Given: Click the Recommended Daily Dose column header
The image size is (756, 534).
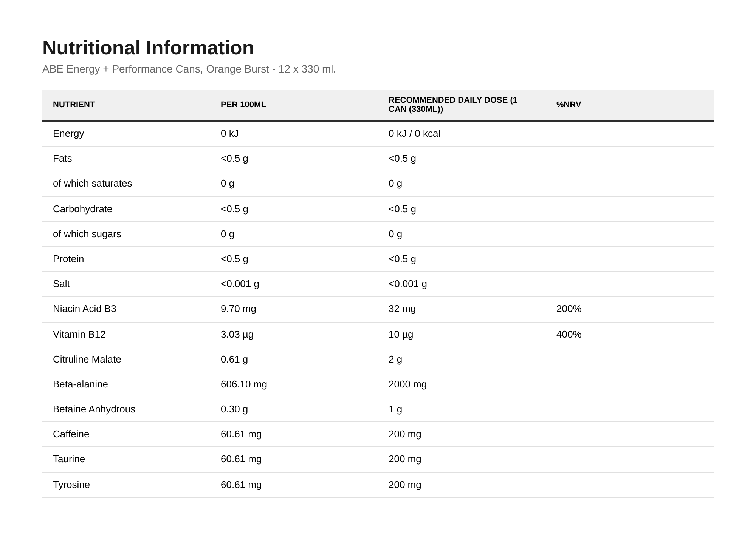Looking at the screenshot, I should click(453, 105).
